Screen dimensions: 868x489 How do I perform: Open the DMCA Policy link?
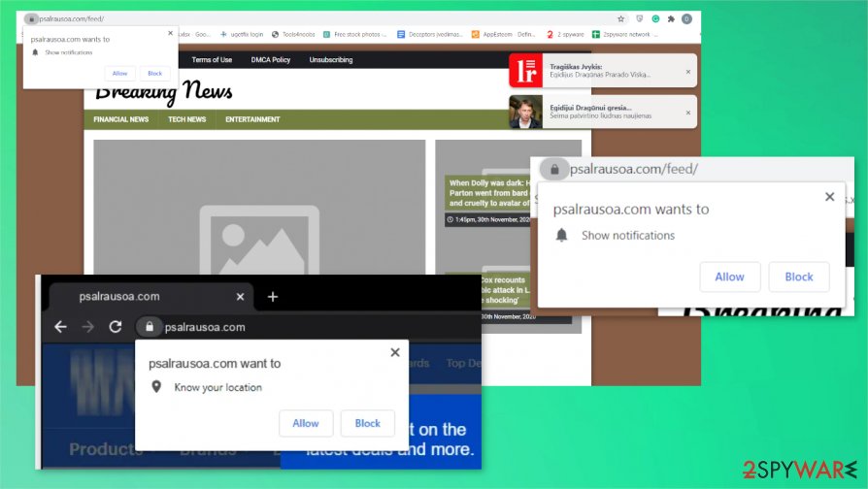tap(271, 60)
